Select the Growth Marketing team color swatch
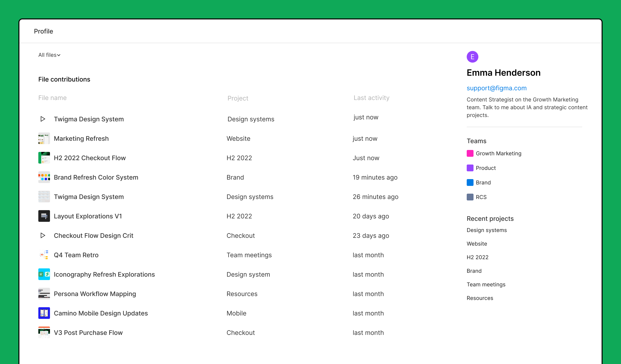 470,153
